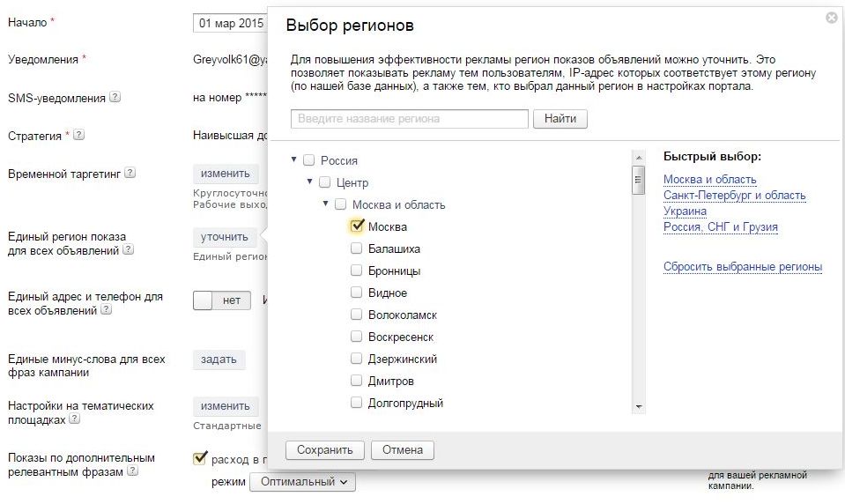Screen dimensions: 845x504
Task: Click help icon beside Стратегия label
Action: coord(78,135)
